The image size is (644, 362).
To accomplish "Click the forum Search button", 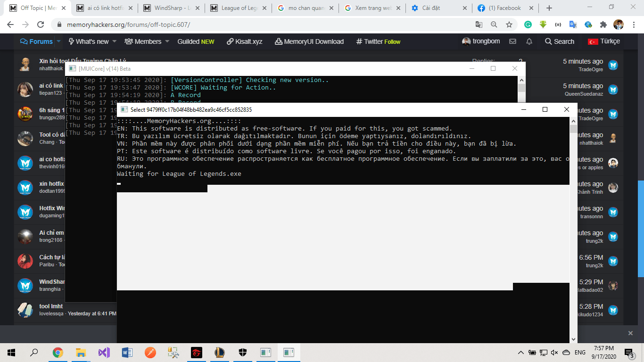I will tap(560, 41).
